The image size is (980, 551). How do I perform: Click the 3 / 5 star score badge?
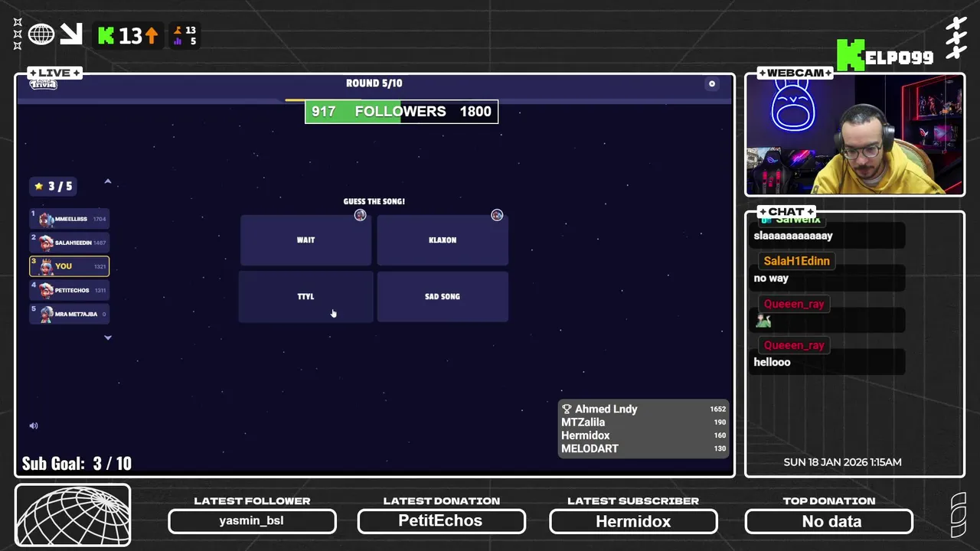click(x=53, y=186)
